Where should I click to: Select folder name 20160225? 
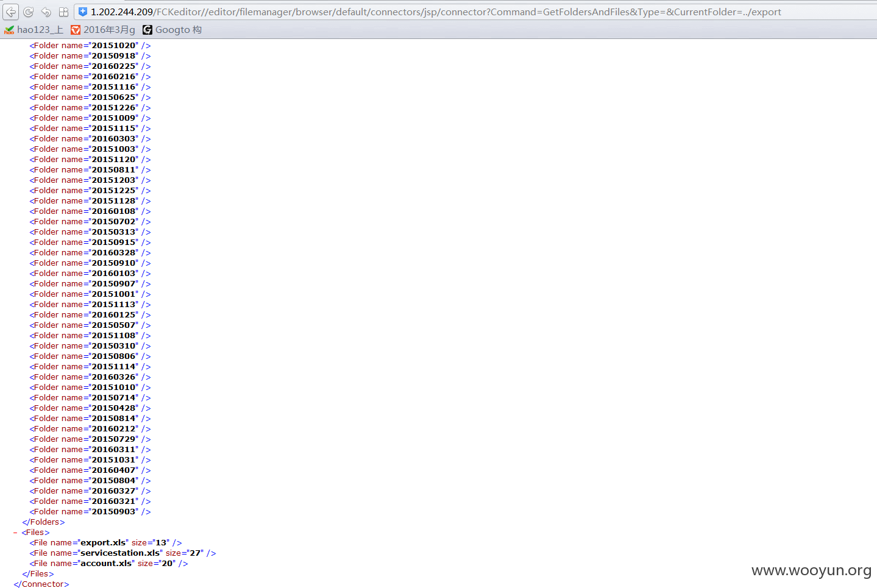coord(113,66)
